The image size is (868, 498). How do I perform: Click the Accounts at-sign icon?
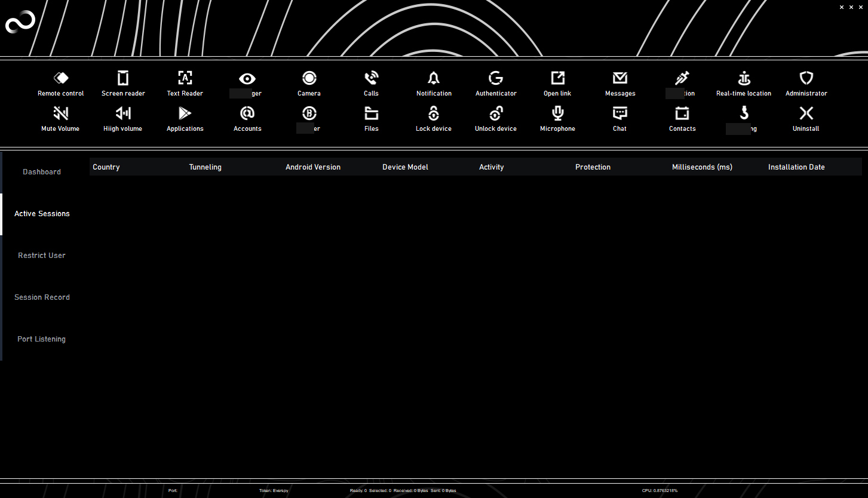pyautogui.click(x=247, y=113)
